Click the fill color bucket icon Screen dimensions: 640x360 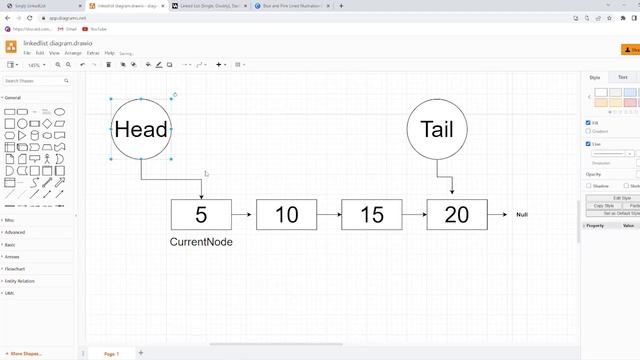pyautogui.click(x=148, y=64)
